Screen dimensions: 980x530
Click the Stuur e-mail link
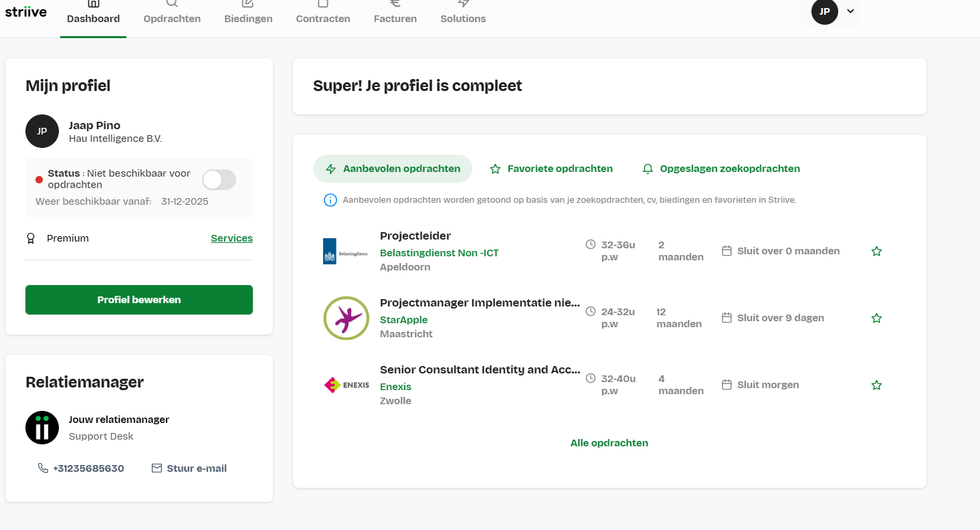[189, 468]
